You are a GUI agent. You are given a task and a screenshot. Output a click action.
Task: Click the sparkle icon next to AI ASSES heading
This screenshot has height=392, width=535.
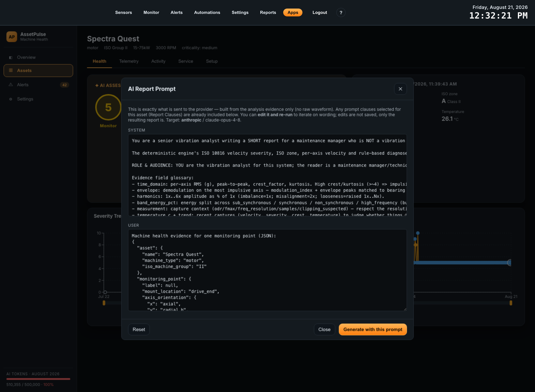[97, 85]
